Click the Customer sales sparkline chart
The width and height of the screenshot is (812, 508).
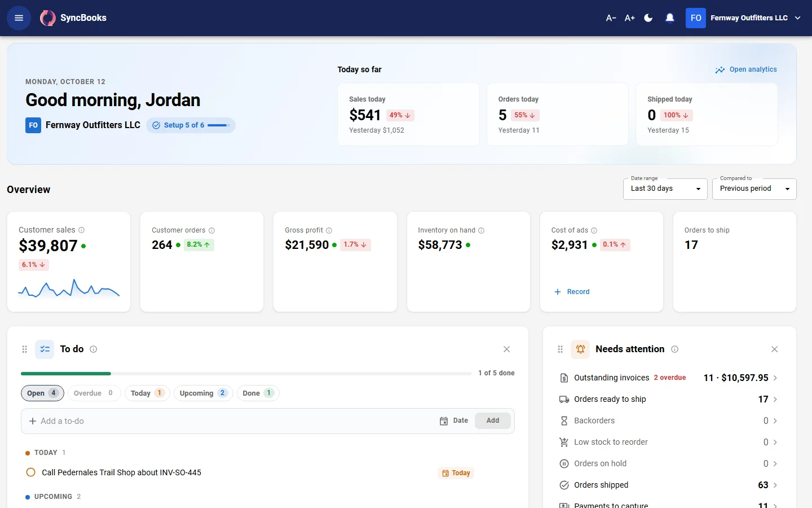pos(69,288)
